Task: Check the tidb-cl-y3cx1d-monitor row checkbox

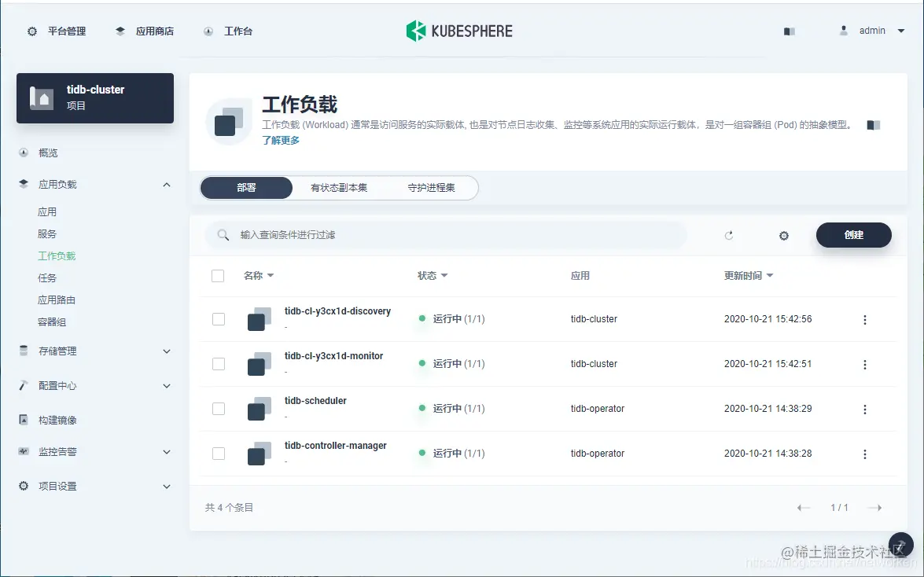Action: tap(219, 364)
